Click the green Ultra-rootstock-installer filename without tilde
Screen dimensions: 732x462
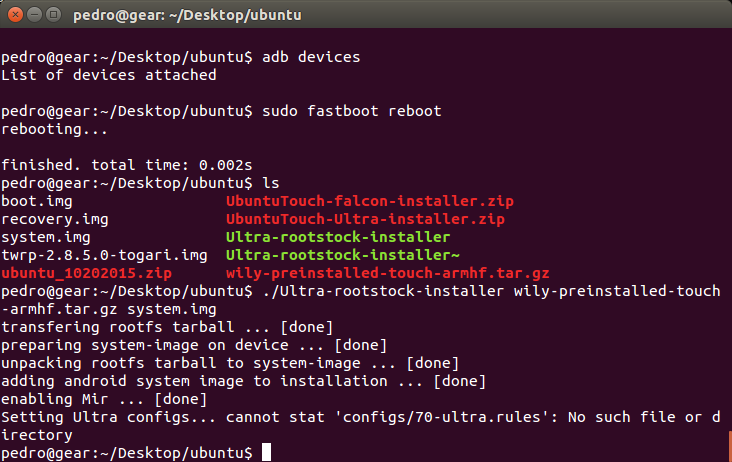point(338,237)
